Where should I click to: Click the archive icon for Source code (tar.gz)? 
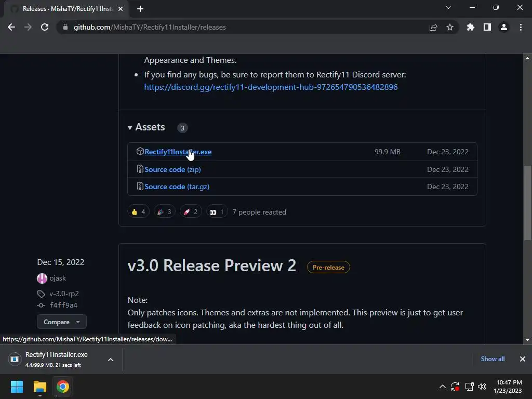click(x=140, y=187)
